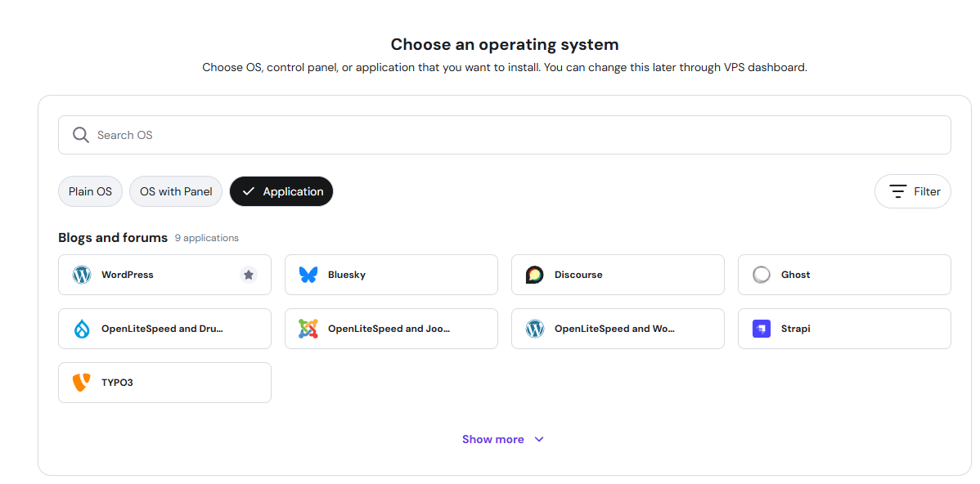The width and height of the screenshot is (980, 484).
Task: Choose the OpenLiteSpeed and Dru... card
Action: (164, 329)
